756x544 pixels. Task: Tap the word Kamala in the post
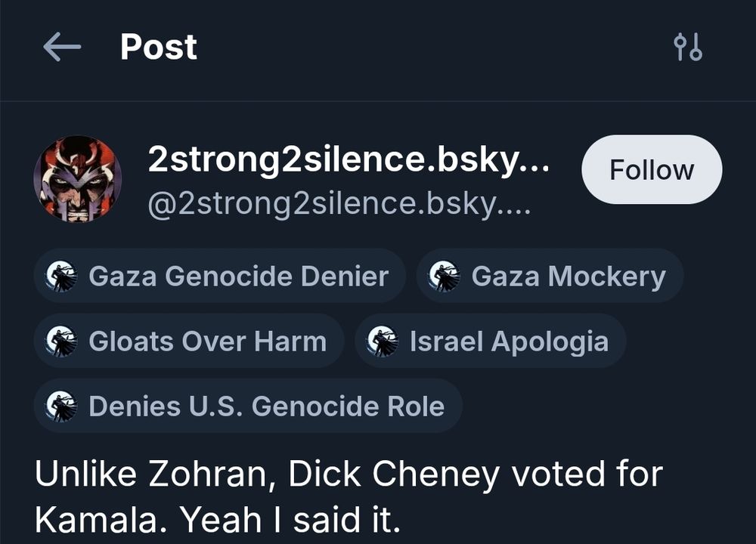[x=84, y=520]
